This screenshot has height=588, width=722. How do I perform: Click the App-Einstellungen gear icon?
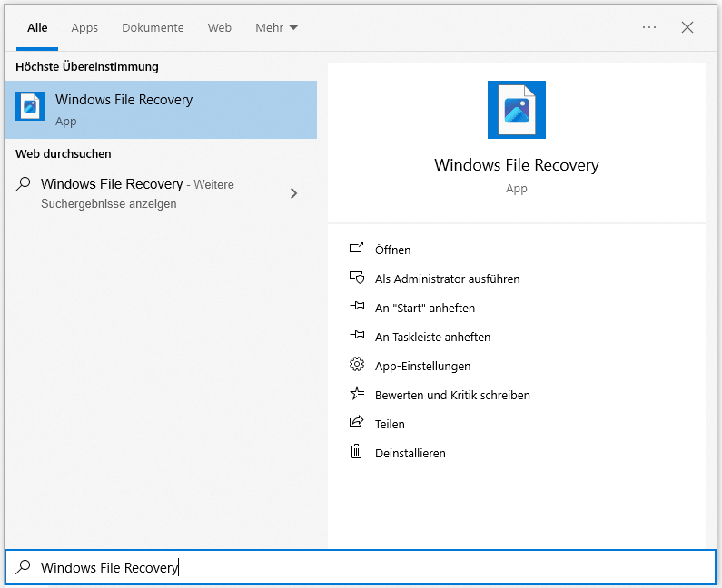(357, 365)
